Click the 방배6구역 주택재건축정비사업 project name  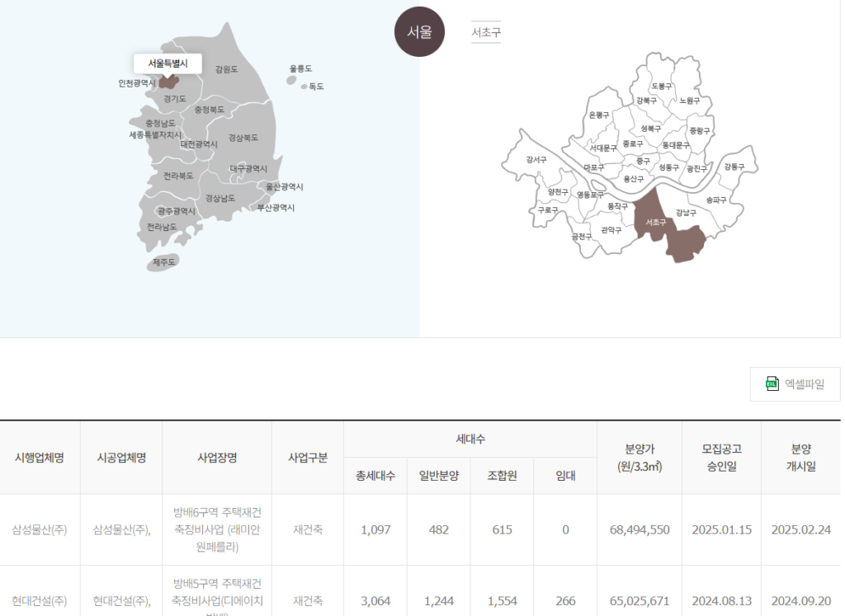tap(218, 529)
